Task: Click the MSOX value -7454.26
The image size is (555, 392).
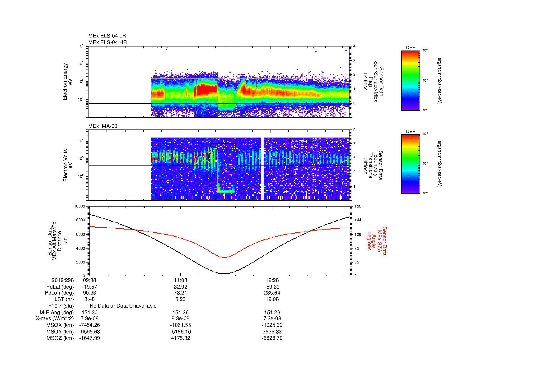Action: (89, 325)
